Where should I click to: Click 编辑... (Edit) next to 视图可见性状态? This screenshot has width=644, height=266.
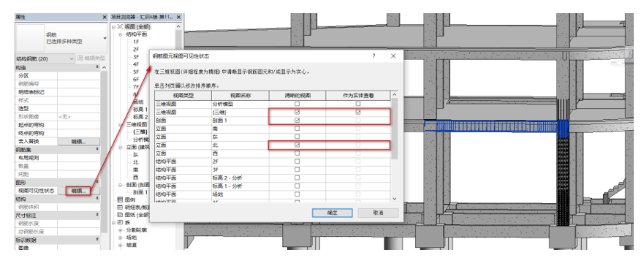[x=78, y=191]
